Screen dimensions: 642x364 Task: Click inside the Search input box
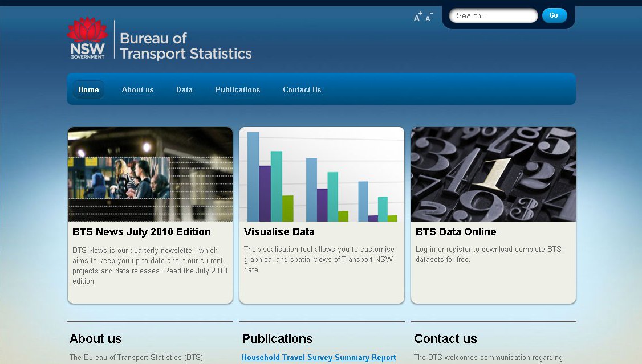coord(493,15)
